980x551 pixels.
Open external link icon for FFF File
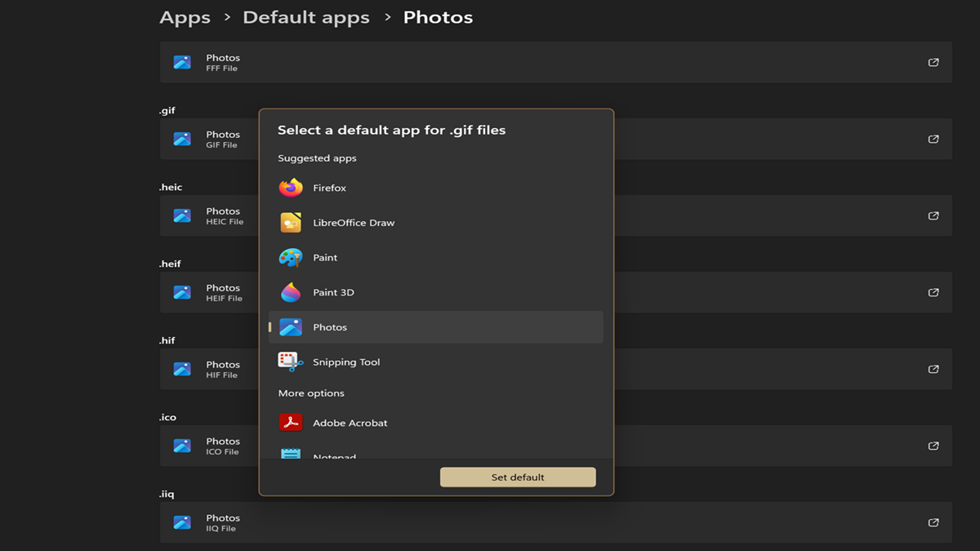[933, 63]
